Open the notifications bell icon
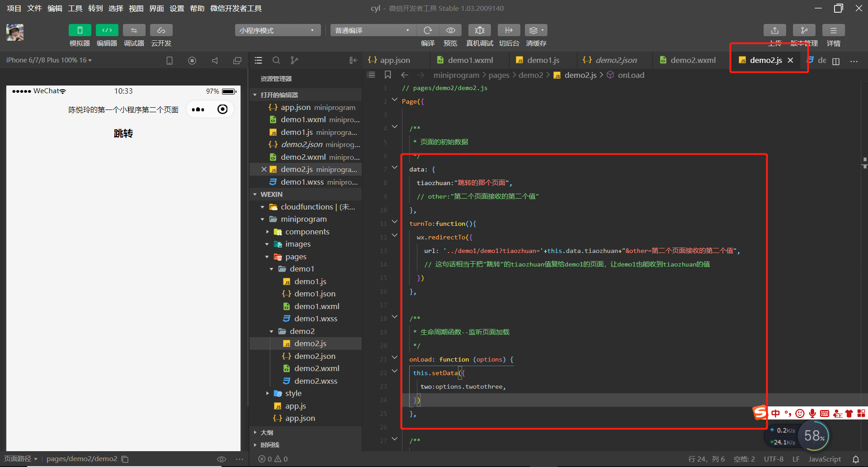The width and height of the screenshot is (868, 467). click(x=856, y=459)
